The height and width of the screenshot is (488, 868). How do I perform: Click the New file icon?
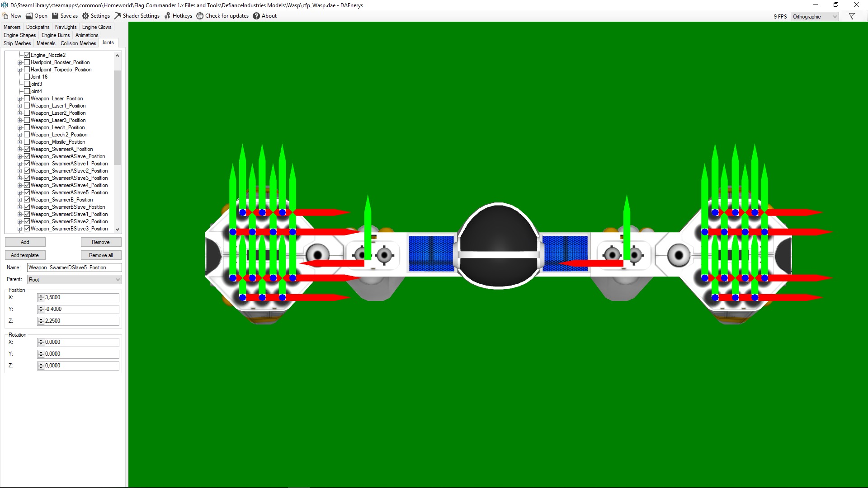(x=5, y=16)
